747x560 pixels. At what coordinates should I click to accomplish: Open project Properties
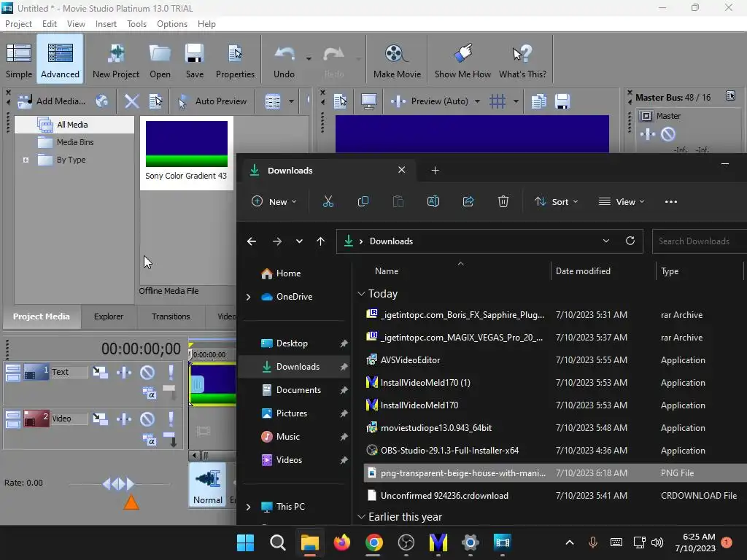point(235,60)
